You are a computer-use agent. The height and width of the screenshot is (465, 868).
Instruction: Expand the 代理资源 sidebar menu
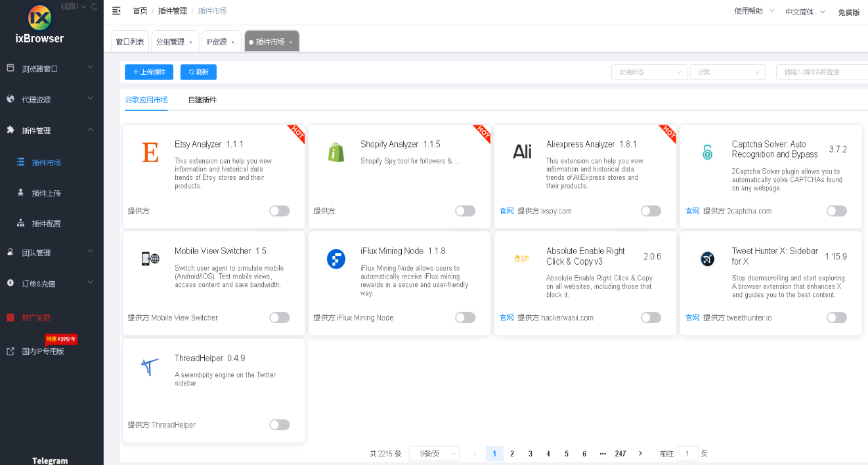52,99
